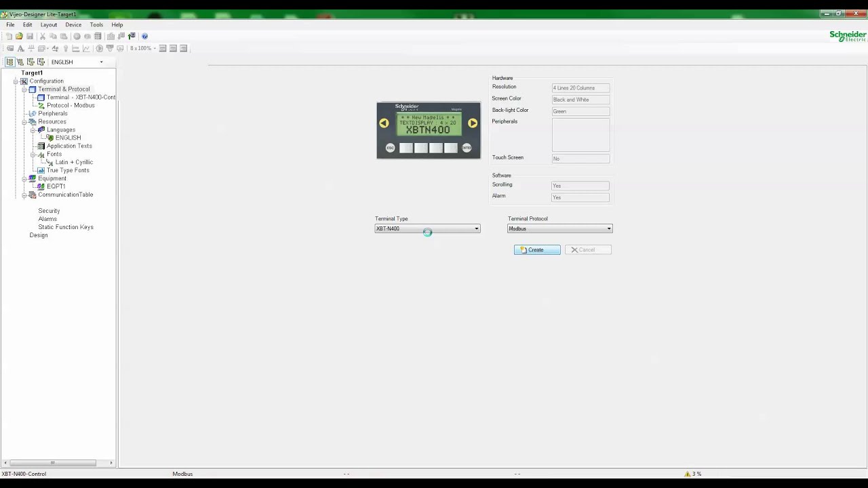Collapse the Equipment tree node
868x488 pixels.
[x=24, y=179]
